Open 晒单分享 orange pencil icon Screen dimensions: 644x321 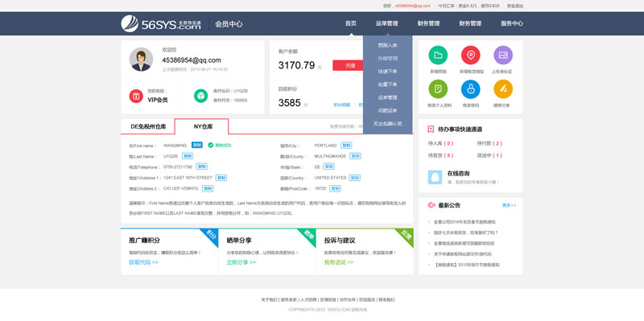[x=503, y=89]
